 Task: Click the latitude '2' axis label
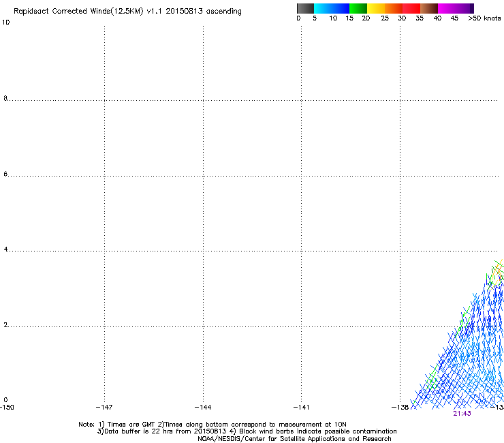(5, 325)
